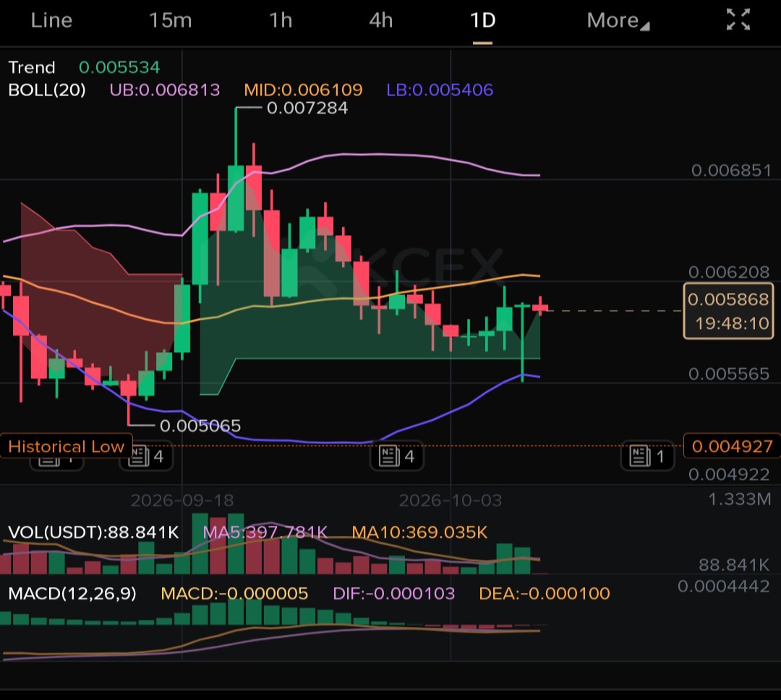Tap the Trend indicator label
Image resolution: width=781 pixels, height=700 pixels.
pos(32,67)
